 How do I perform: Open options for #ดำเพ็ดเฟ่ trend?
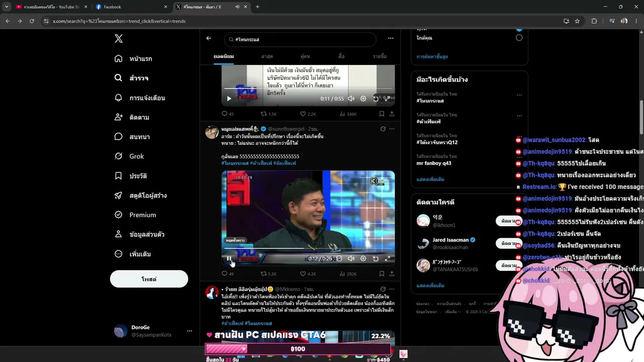tap(519, 115)
